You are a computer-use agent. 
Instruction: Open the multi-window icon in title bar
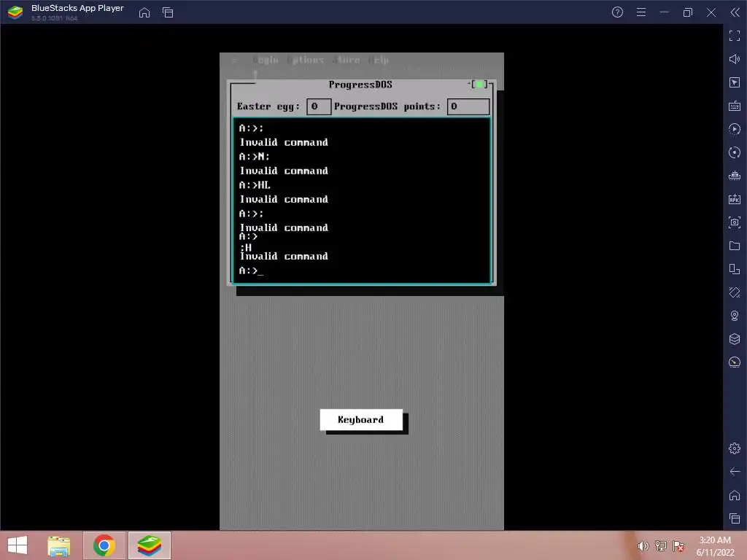click(x=168, y=12)
